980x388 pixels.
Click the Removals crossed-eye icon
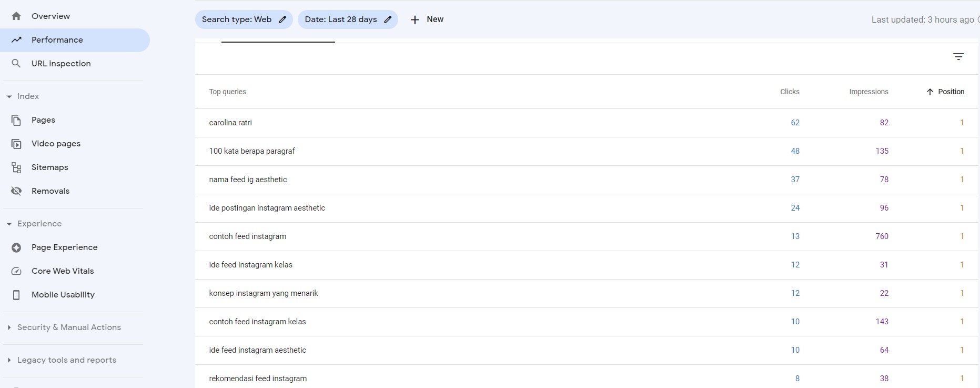(x=16, y=191)
